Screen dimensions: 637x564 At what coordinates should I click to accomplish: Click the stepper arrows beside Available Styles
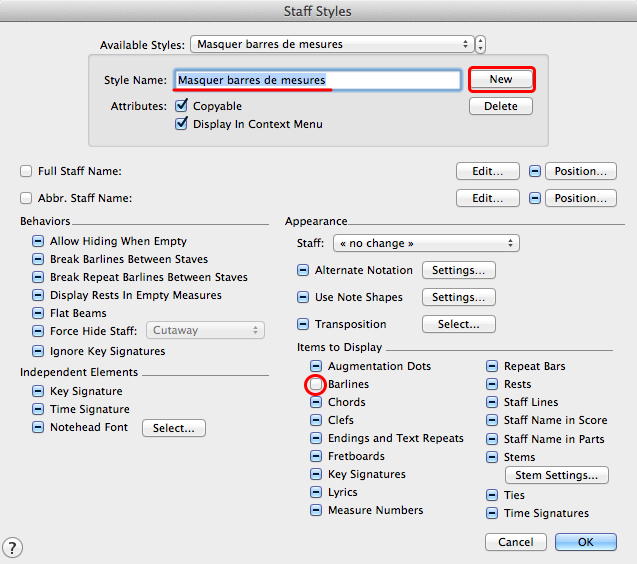[x=481, y=44]
